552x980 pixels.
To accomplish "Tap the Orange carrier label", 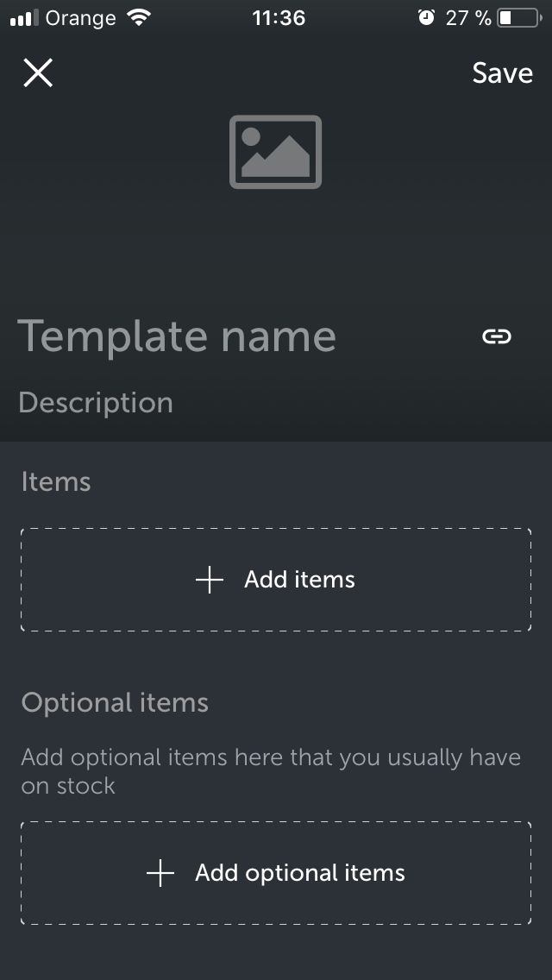I will coord(80,18).
